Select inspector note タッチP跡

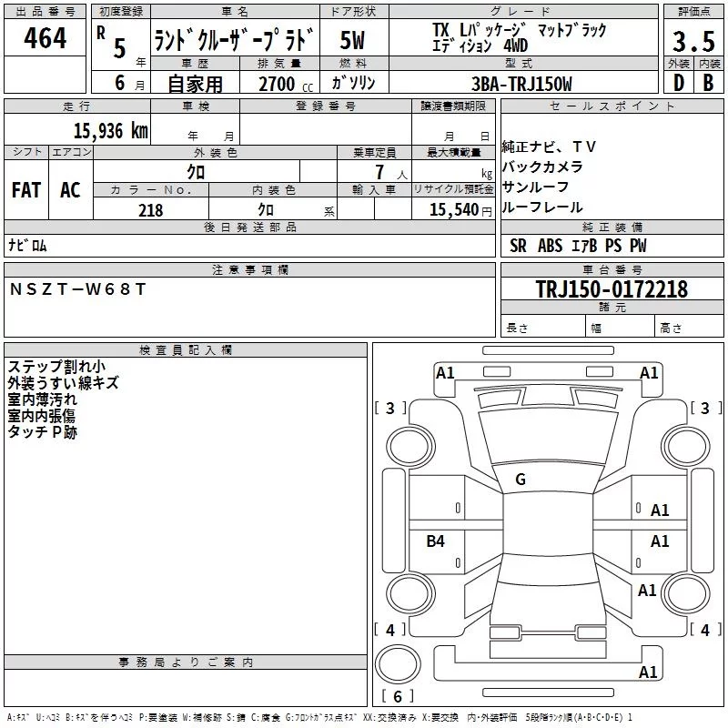tap(42, 431)
